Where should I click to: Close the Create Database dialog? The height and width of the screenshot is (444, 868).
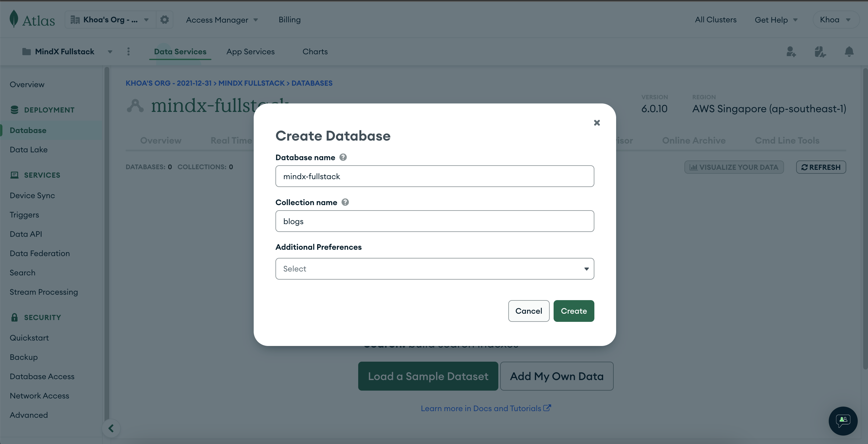point(597,123)
